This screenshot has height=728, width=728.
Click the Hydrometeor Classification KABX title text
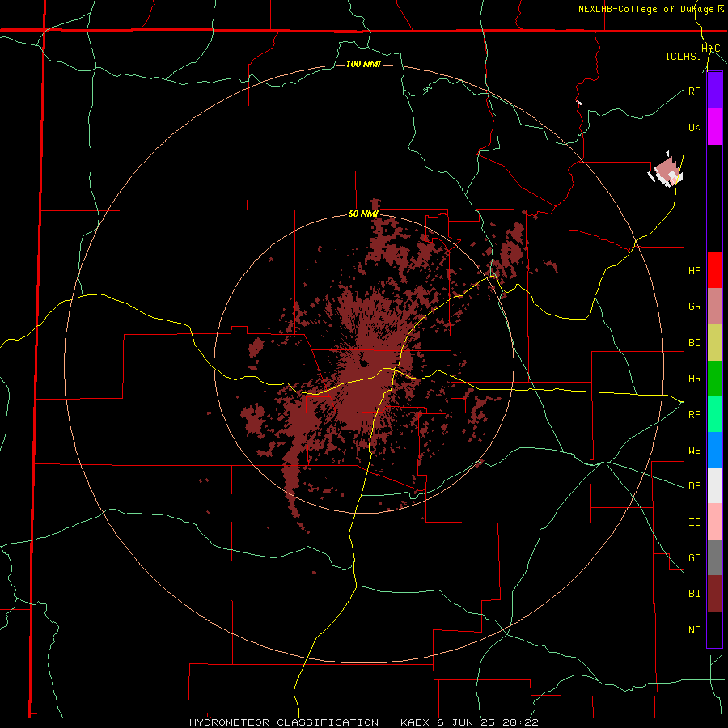(x=363, y=722)
